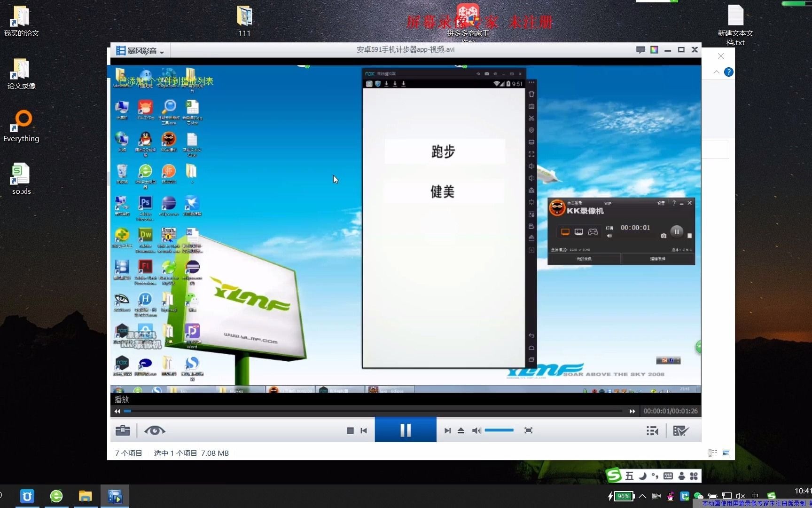Click the 选中 1 个项目 7.08 MB status
This screenshot has width=812, height=508.
[191, 453]
